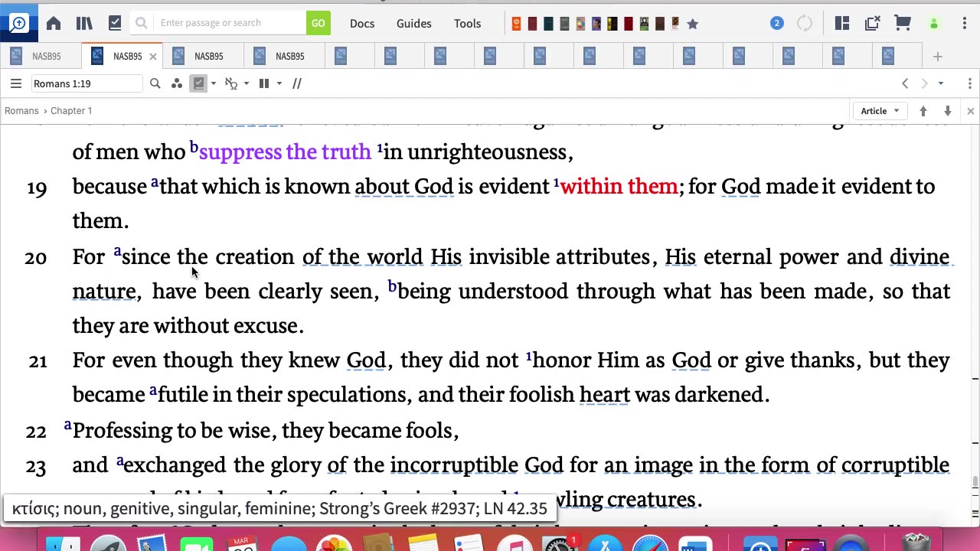This screenshot has width=980, height=551.
Task: Open the Logos application icon menu
Action: pos(18,23)
